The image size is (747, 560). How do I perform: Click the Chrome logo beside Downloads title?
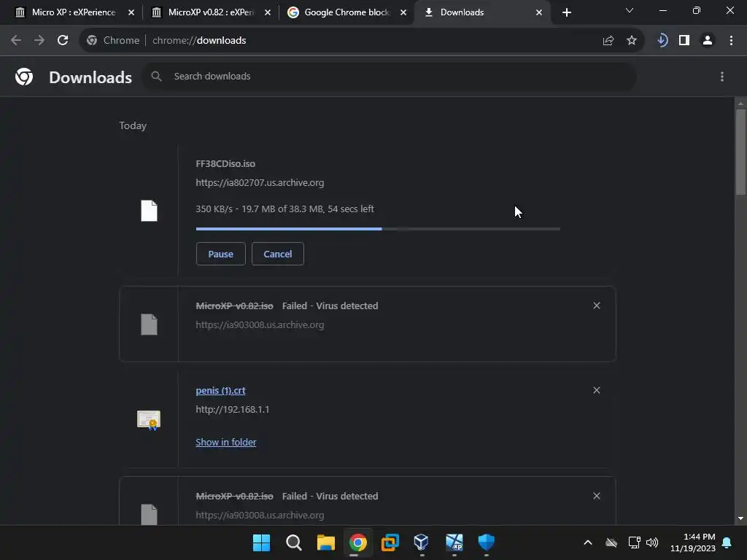pyautogui.click(x=24, y=77)
